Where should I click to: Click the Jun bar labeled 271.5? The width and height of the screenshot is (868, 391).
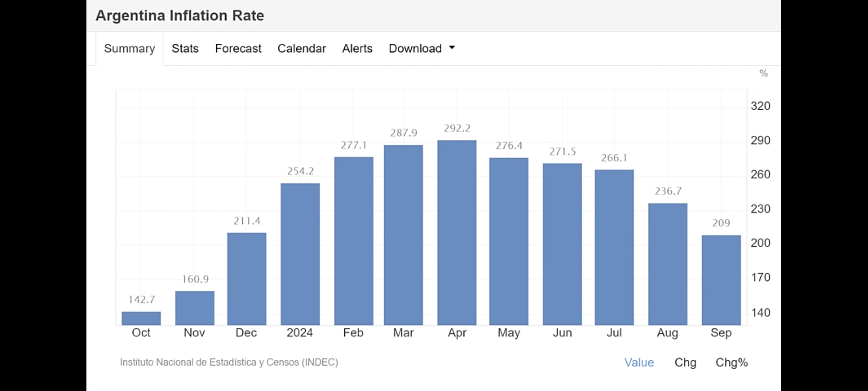coord(562,244)
